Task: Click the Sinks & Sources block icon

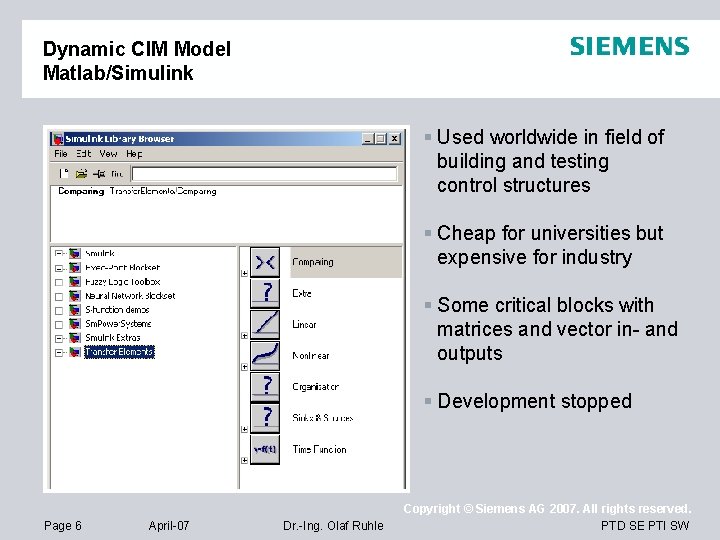Action: 265,418
